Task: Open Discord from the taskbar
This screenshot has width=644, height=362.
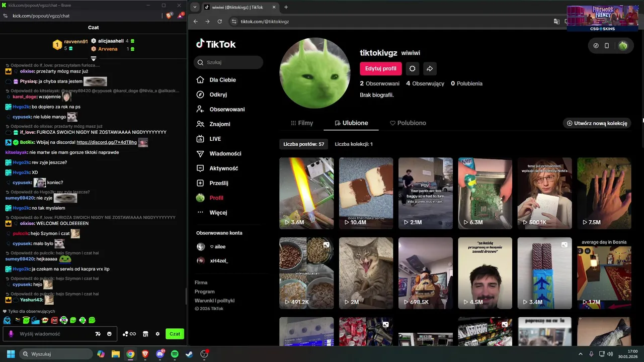Action: pyautogui.click(x=160, y=354)
